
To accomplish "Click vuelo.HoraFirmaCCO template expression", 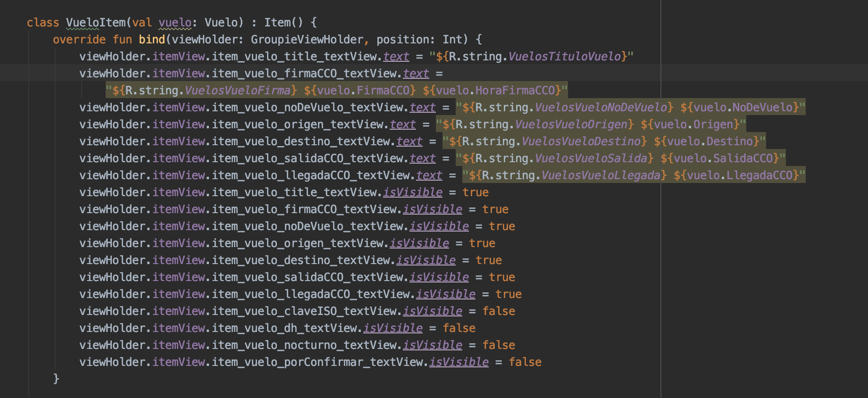I will [x=492, y=91].
